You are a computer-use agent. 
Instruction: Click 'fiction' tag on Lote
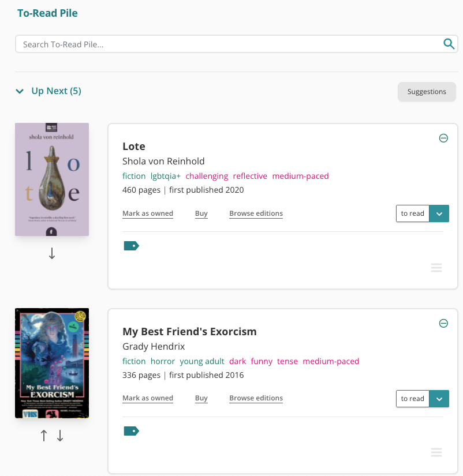click(x=134, y=176)
